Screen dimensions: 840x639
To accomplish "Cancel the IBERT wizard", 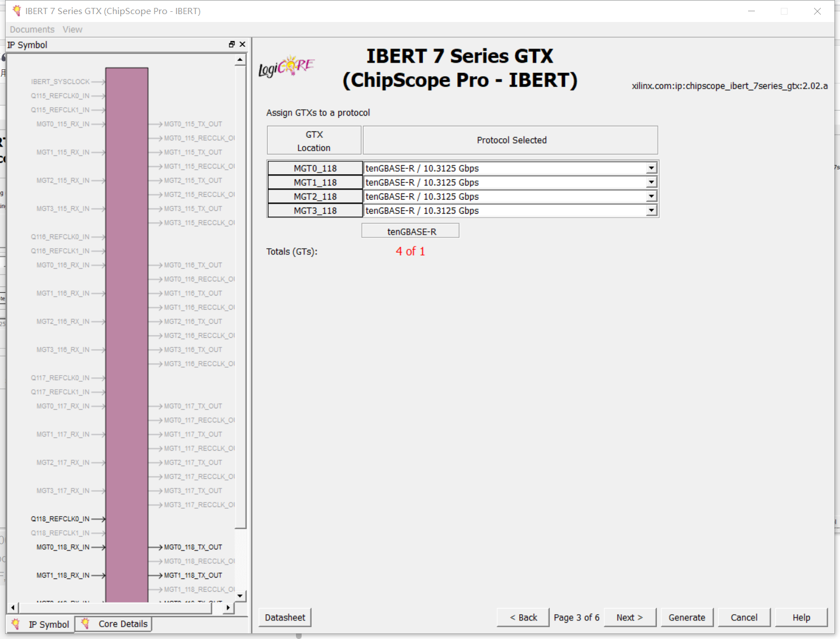I will tap(744, 618).
